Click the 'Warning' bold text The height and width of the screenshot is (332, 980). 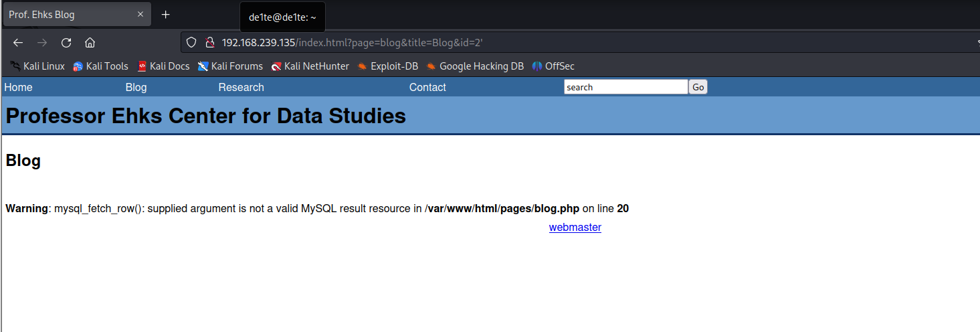[27, 209]
